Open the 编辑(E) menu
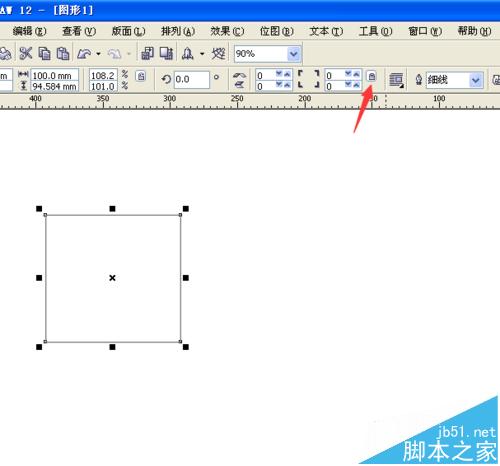Viewport: 500px width, 466px height. (29, 31)
